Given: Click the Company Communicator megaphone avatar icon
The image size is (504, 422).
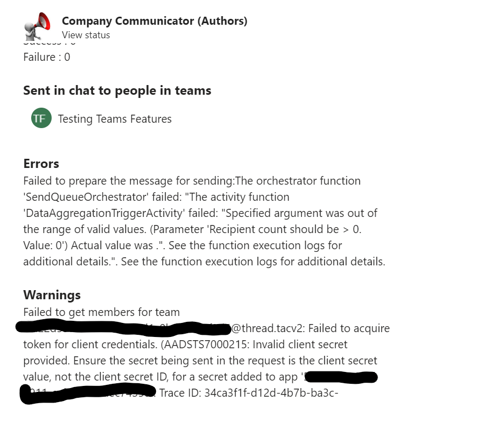Looking at the screenshot, I should tap(36, 25).
